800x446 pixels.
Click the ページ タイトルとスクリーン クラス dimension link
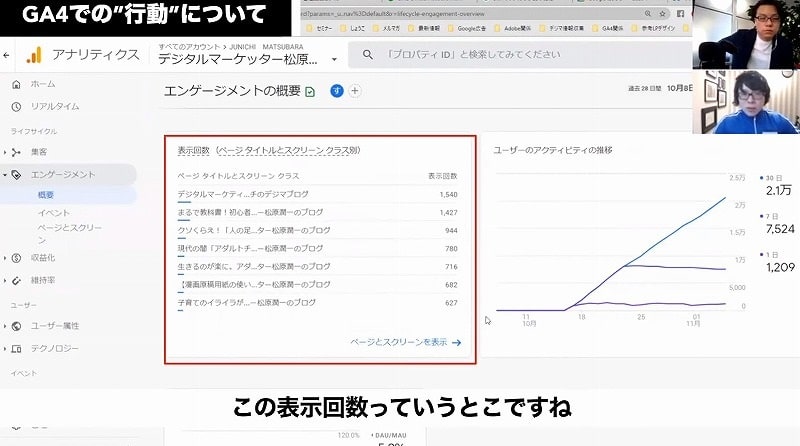point(289,151)
